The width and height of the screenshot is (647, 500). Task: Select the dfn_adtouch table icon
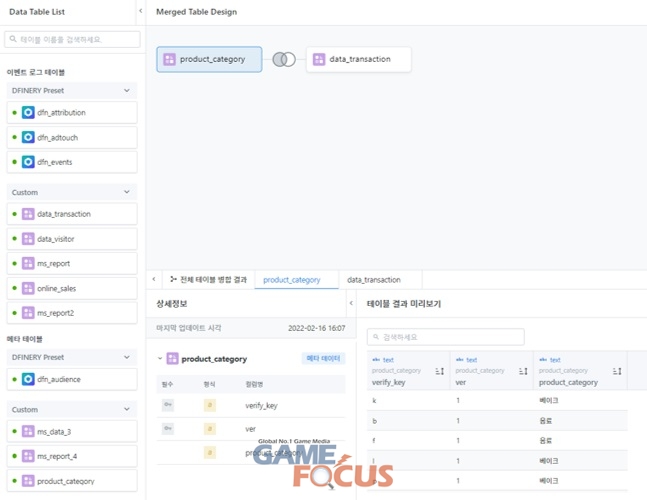point(28,137)
